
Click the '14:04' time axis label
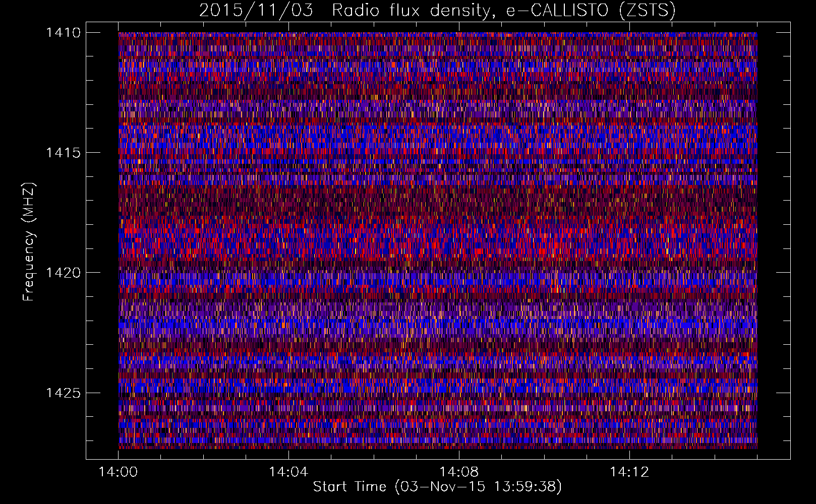click(x=288, y=472)
